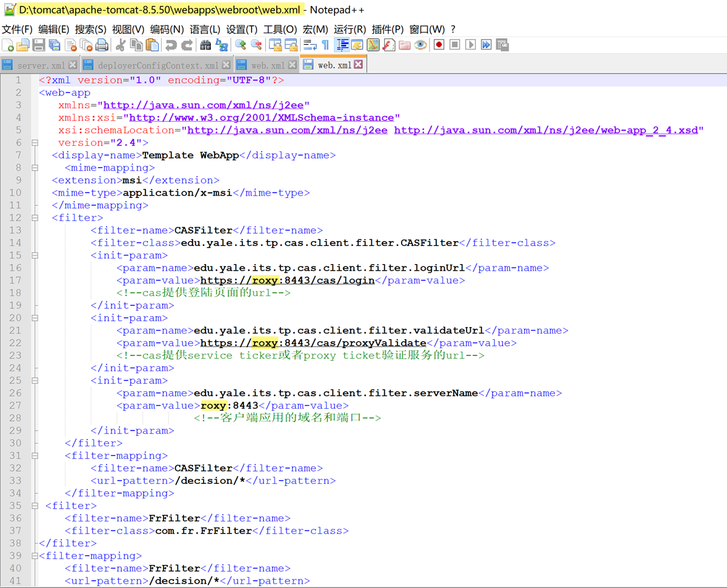Create a new file with the New icon

pos(8,45)
